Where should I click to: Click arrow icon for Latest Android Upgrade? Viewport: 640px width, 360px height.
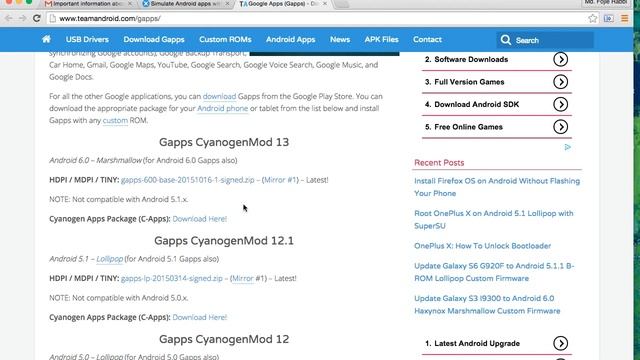560,343
